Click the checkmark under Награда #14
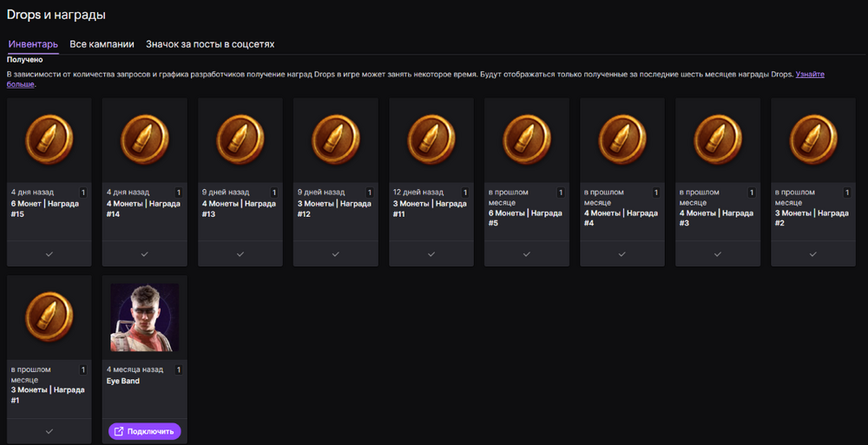This screenshot has height=445, width=868. pos(144,254)
